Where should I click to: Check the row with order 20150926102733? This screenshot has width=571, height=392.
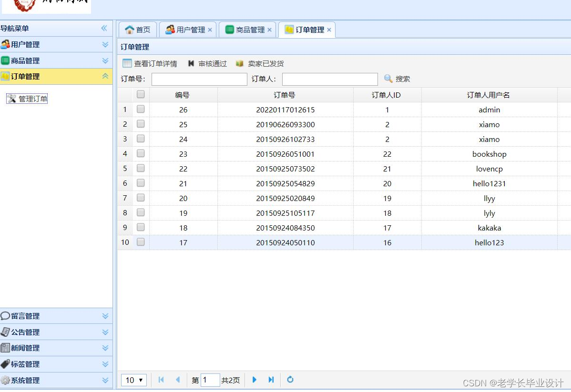pos(141,139)
